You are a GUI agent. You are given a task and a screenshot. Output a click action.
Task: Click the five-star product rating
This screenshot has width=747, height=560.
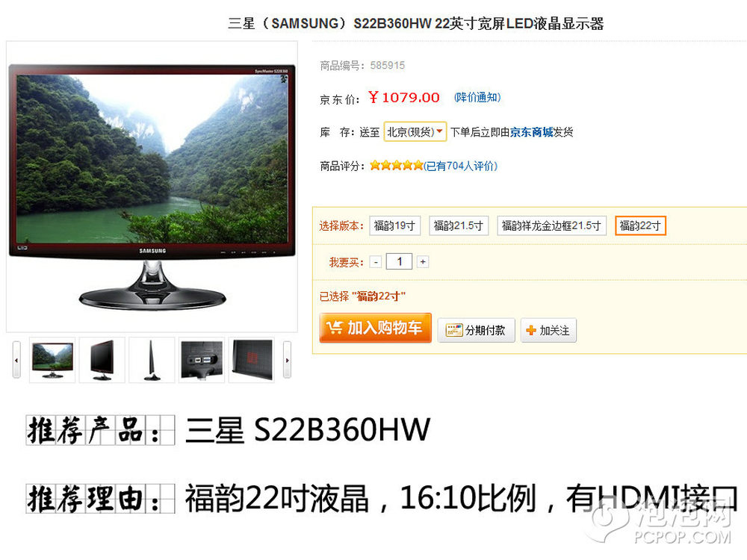[x=397, y=165]
